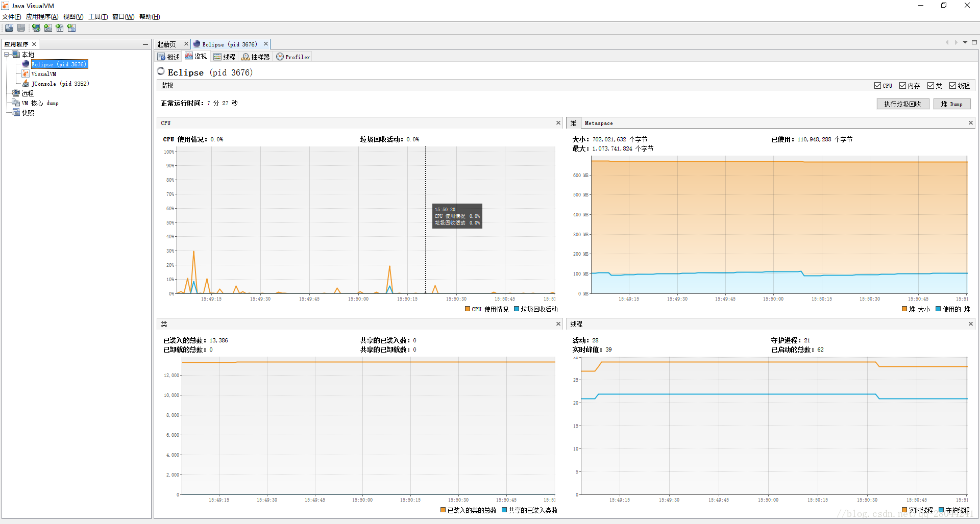Click 守护线程 blue legend swatch
980x524 pixels.
941,510
